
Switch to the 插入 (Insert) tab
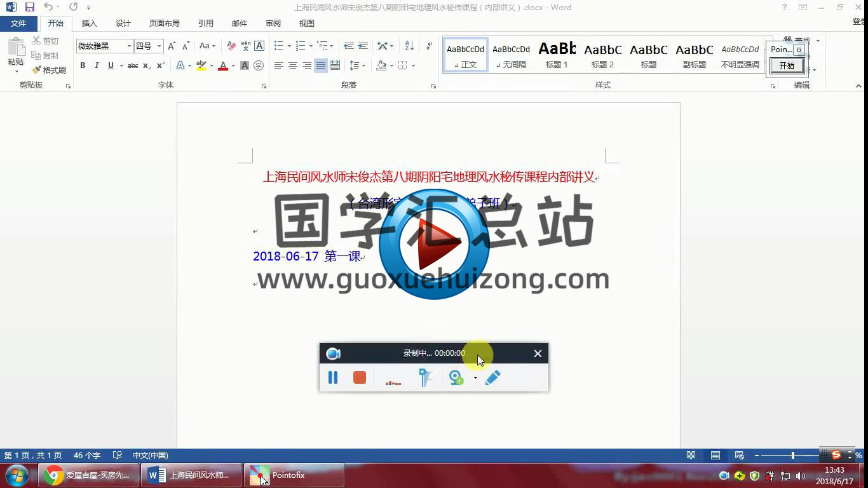[90, 24]
